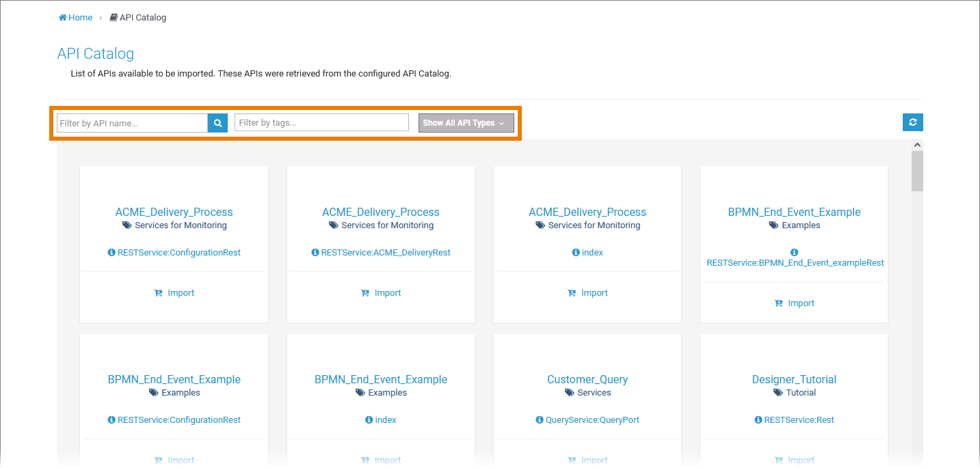Viewport: 980px width, 468px height.
Task: Click into Filter by API name field
Action: pyautogui.click(x=132, y=123)
